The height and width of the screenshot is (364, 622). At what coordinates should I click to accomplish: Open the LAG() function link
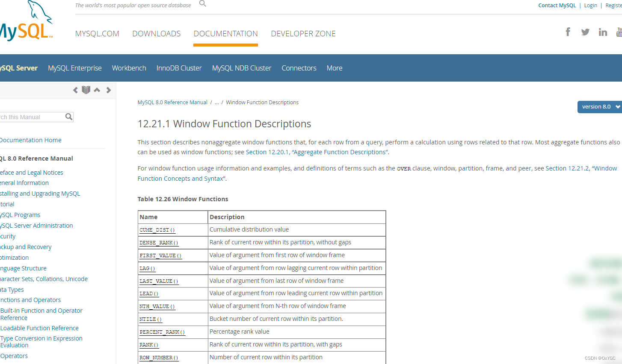(x=147, y=268)
